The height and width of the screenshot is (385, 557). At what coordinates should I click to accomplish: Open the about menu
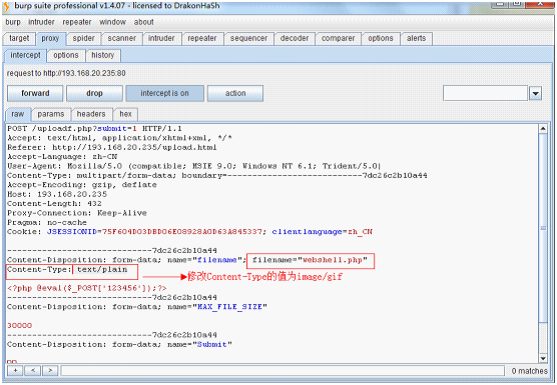click(144, 22)
